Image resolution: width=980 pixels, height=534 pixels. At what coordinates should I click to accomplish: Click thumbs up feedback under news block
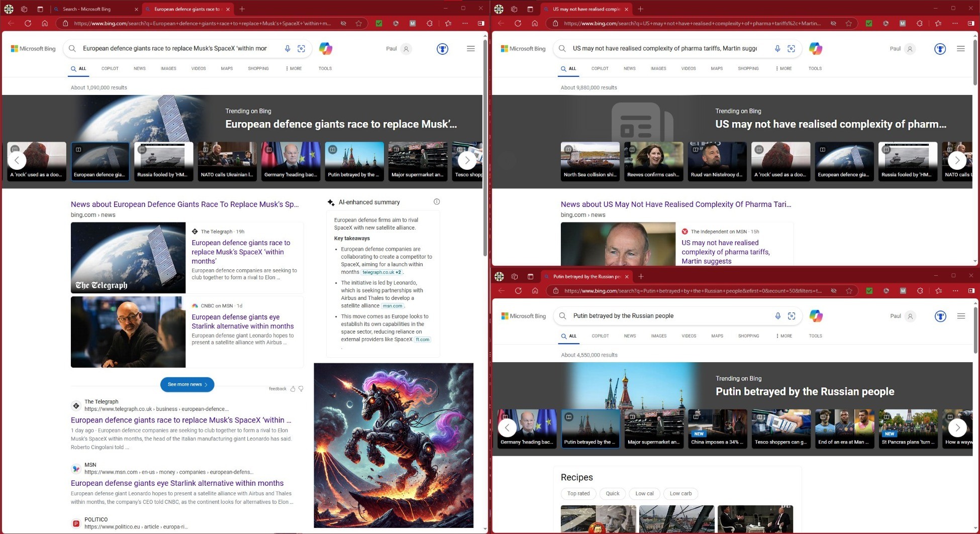pos(292,389)
